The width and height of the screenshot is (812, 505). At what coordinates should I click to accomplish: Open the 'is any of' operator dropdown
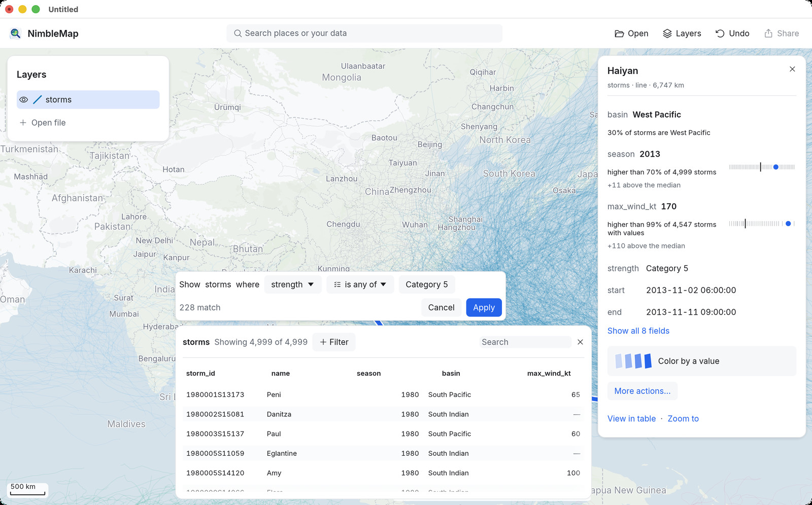(x=360, y=284)
